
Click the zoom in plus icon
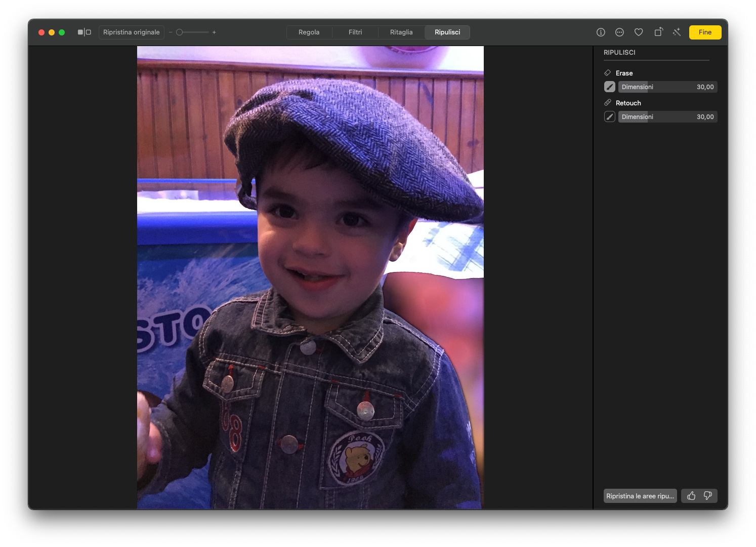[214, 32]
